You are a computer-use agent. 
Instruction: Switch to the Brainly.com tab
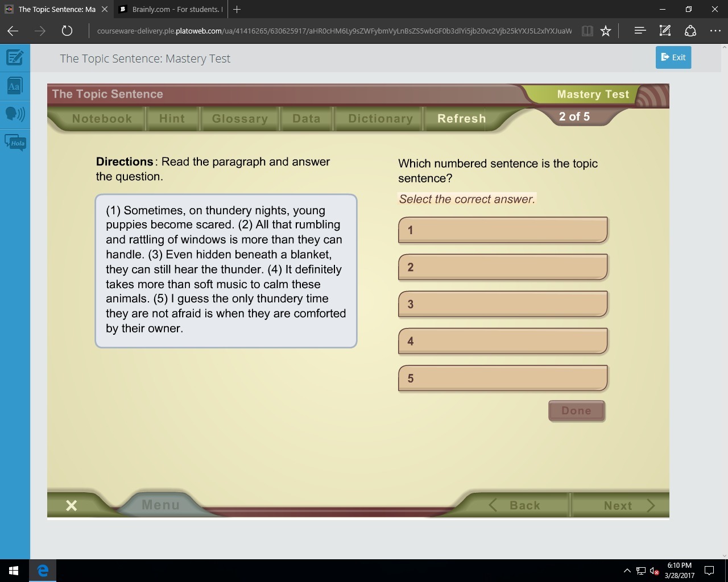[171, 9]
